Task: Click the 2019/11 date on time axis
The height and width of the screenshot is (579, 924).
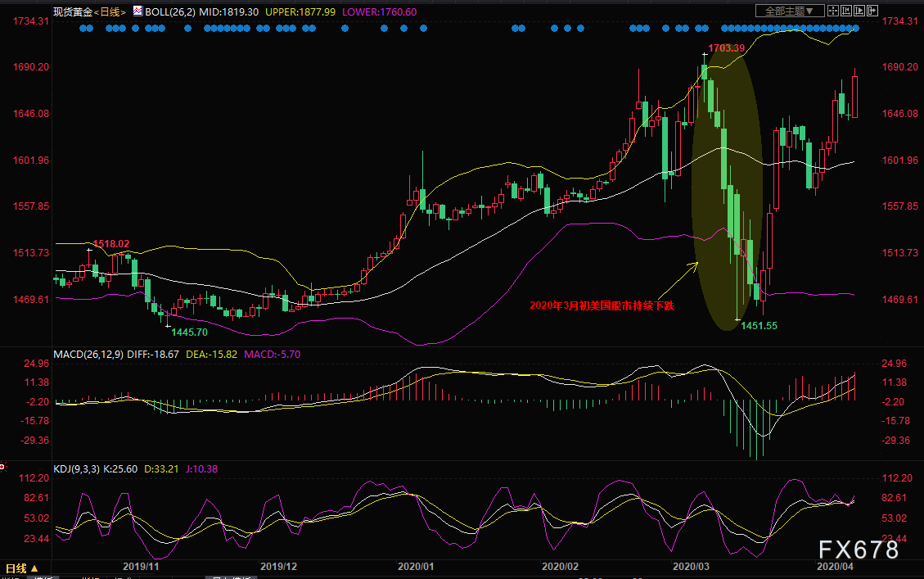Action: pyautogui.click(x=141, y=567)
